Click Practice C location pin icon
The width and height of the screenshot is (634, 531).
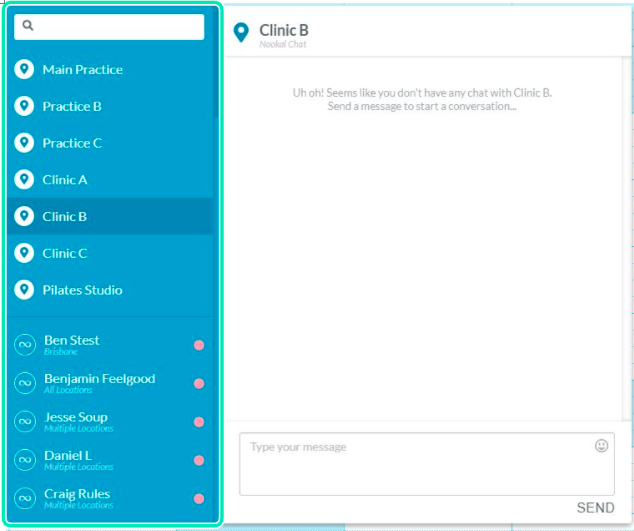coord(24,143)
